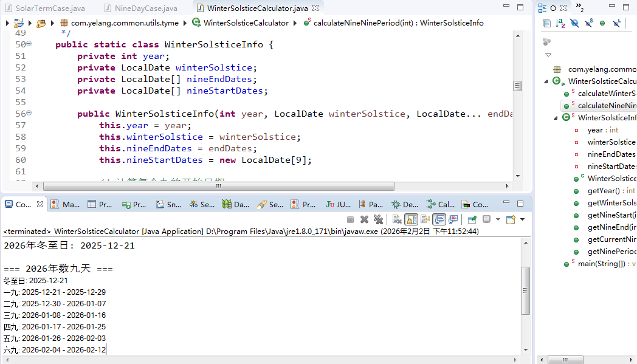Expand the breadcrumb arrow after the package name
637x364 pixels.
pos(185,23)
